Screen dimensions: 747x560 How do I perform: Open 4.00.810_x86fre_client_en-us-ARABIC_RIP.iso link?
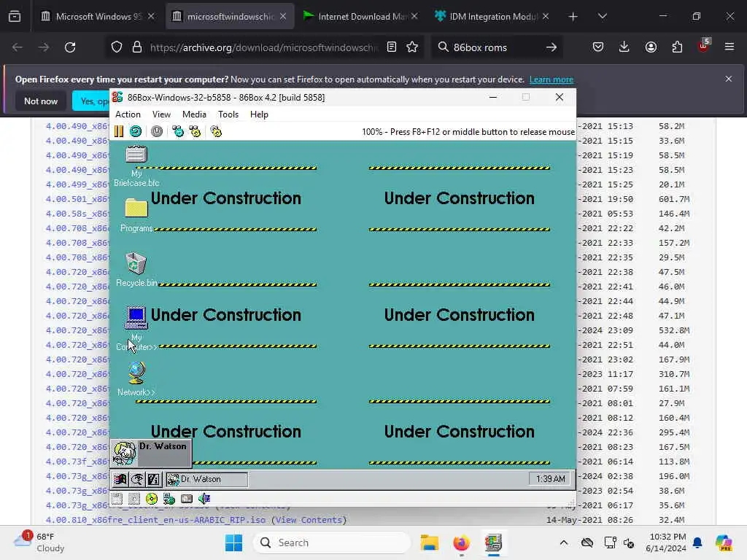tap(156, 520)
